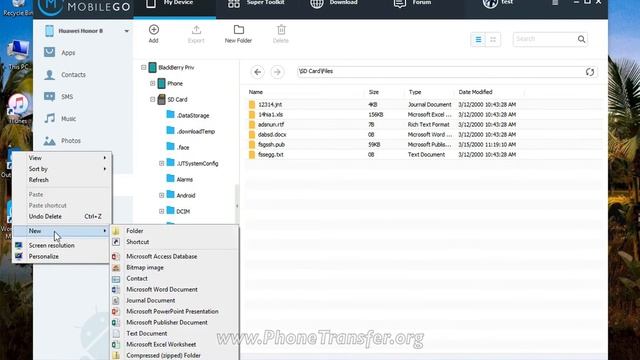Switch to the Forum tab

412,5
